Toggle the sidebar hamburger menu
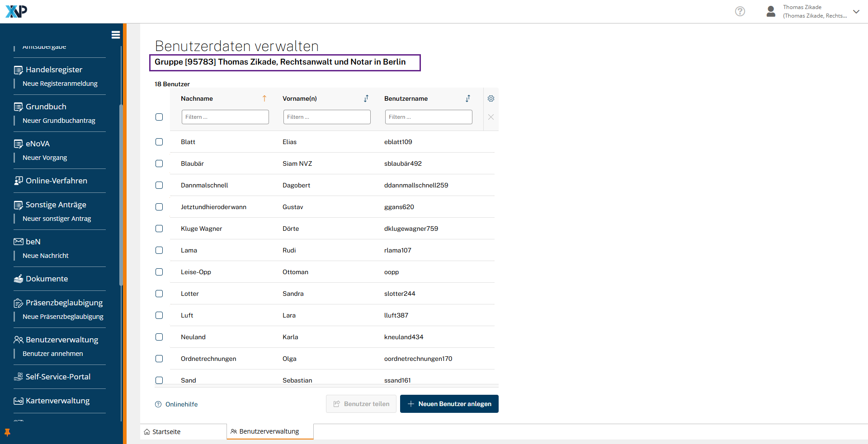Viewport: 868px width, 444px height. click(x=116, y=35)
